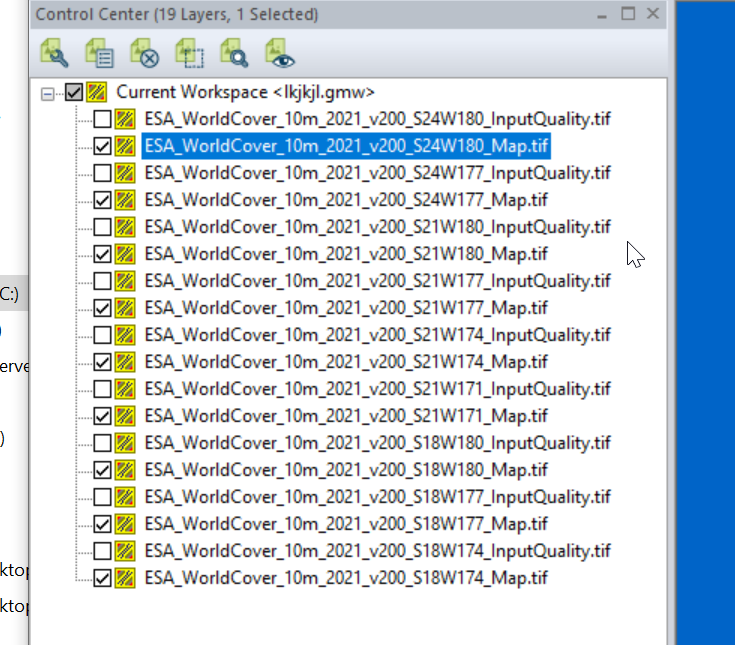Image resolution: width=735 pixels, height=645 pixels.
Task: Turn off the S21W174_Map.tif checkbox
Action: (x=102, y=361)
